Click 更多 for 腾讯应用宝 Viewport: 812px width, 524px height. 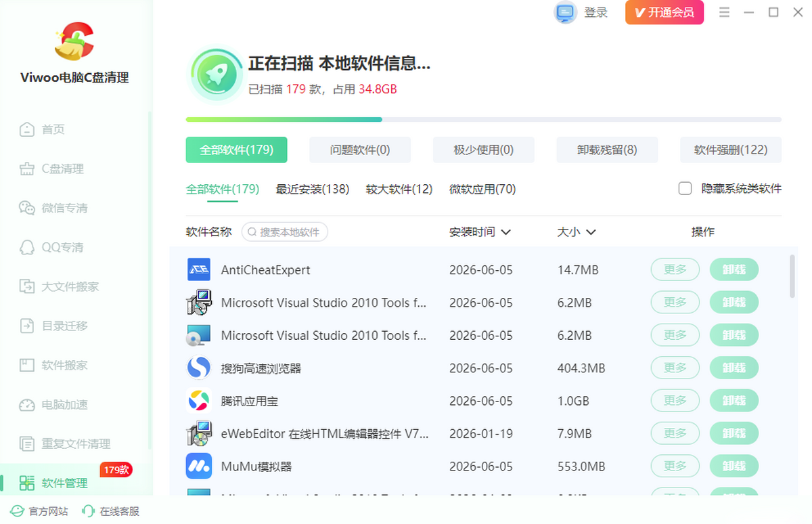(x=675, y=401)
